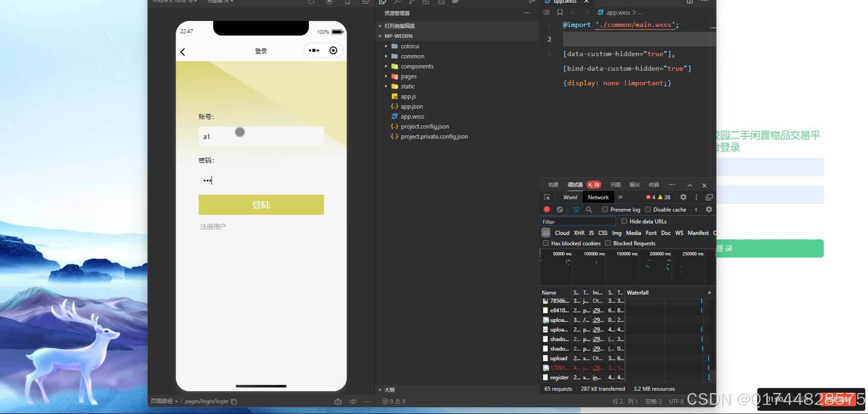Stop network recording with red record button
This screenshot has height=414, width=868.
pyautogui.click(x=547, y=209)
